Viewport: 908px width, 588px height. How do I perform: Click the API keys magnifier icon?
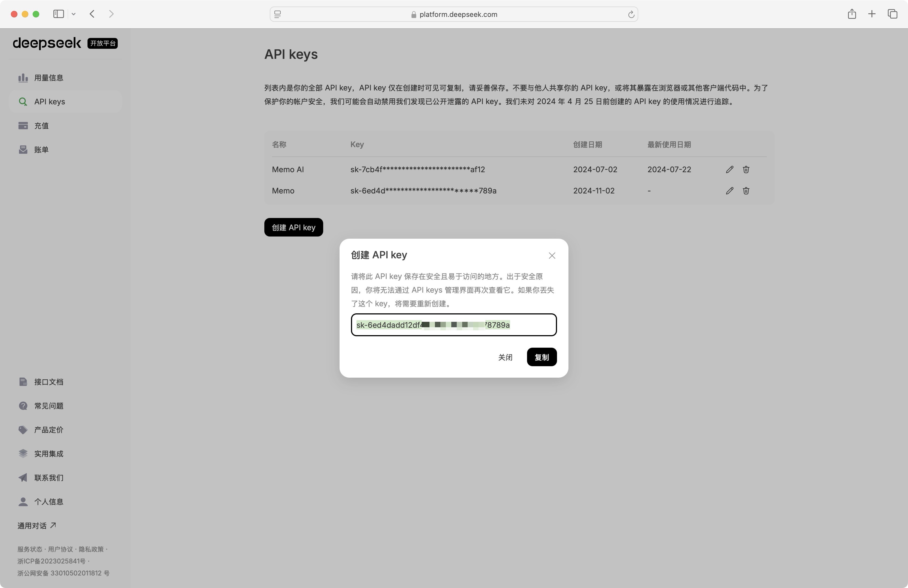point(23,102)
